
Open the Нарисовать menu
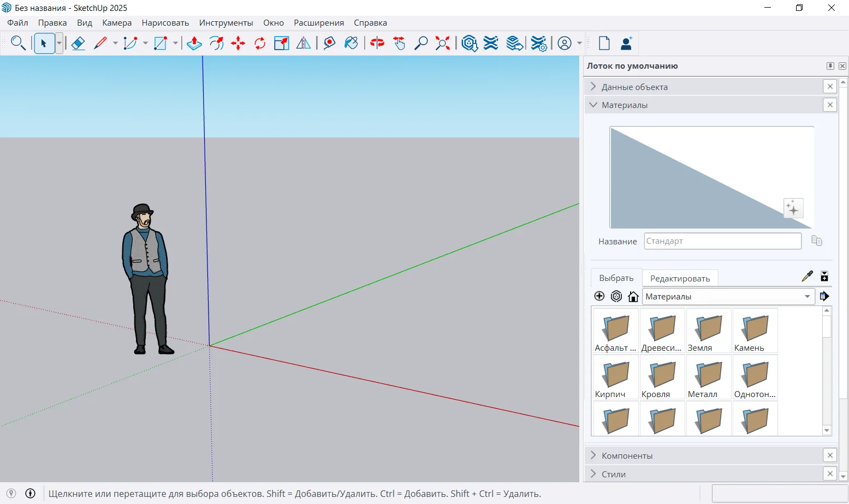[x=165, y=23]
